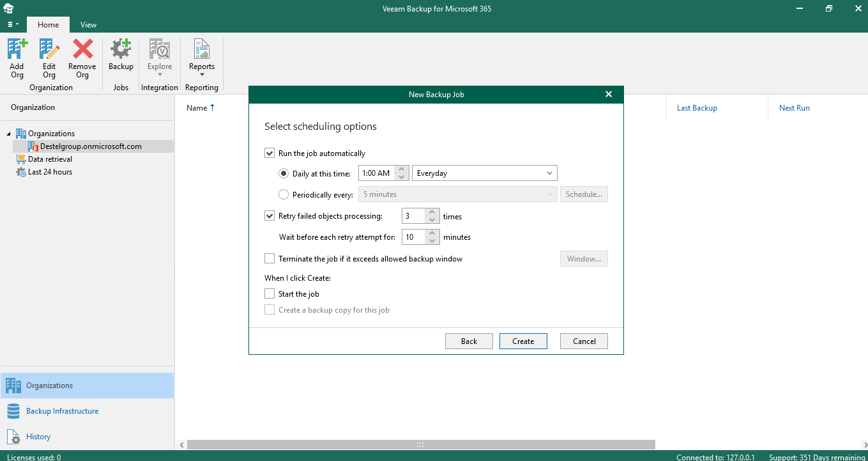Select the Daily at this time option

(284, 173)
